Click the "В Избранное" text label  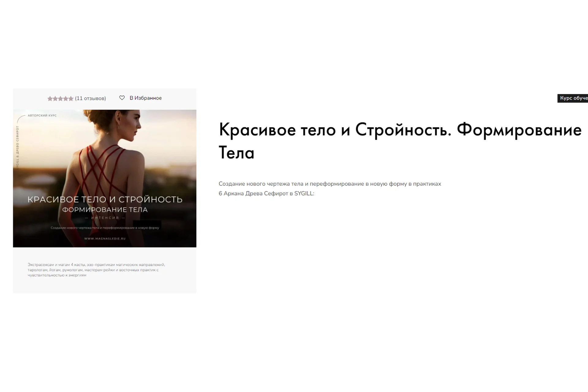145,98
